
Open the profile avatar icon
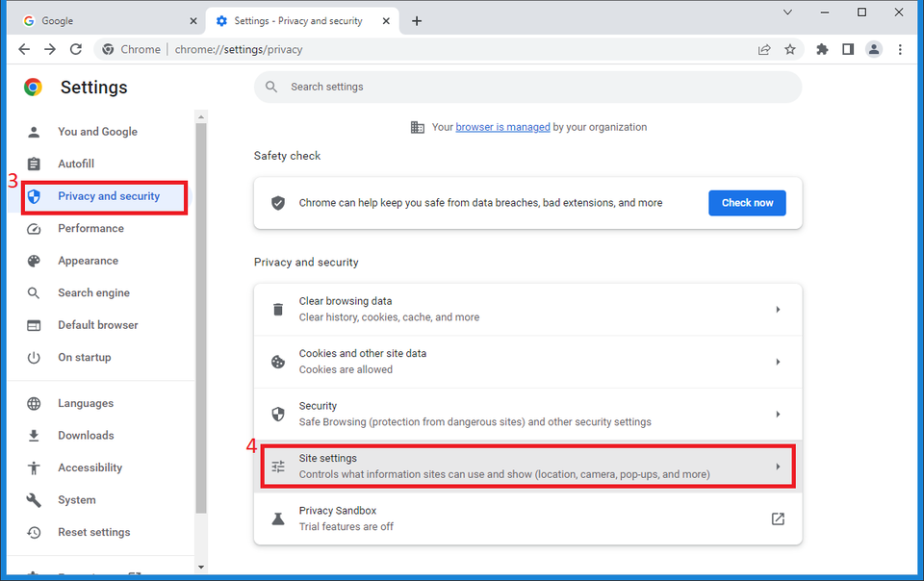point(874,49)
